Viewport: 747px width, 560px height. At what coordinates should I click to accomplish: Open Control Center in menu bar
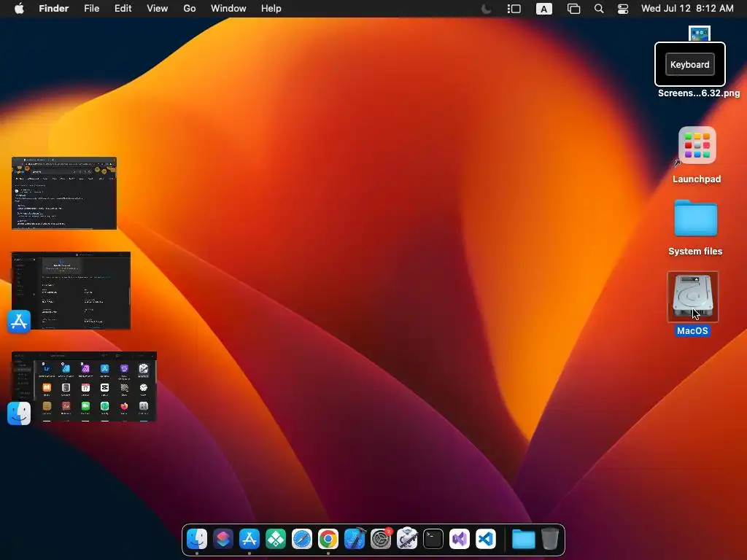click(623, 9)
